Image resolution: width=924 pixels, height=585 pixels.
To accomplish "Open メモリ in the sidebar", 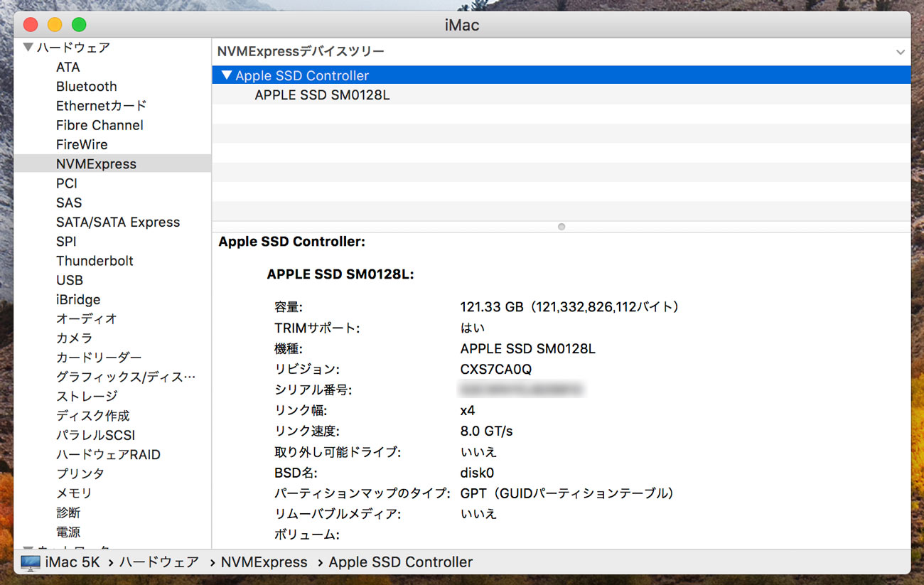I will pos(74,493).
